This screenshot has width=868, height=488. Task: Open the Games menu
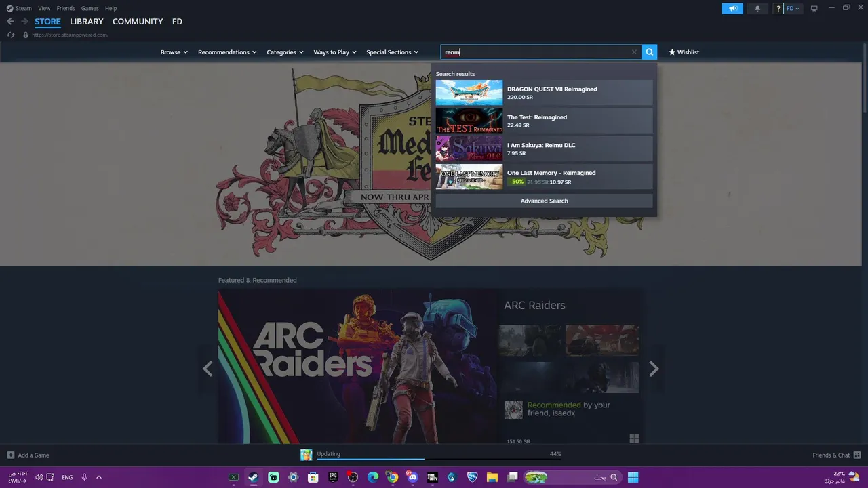tap(90, 8)
